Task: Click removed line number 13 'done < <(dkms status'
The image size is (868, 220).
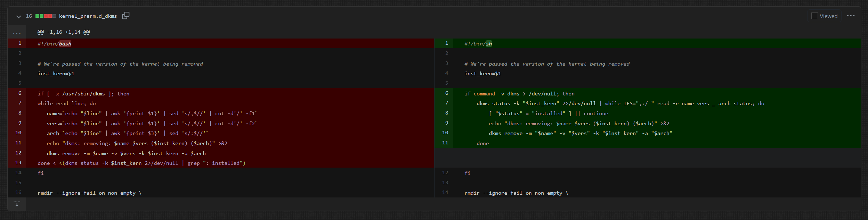Action: point(18,163)
